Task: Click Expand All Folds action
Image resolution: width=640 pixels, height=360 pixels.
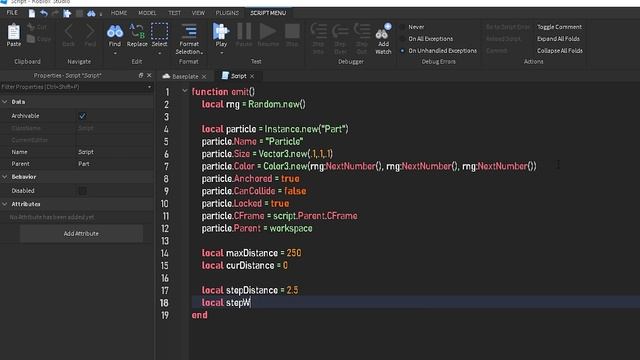Action: (558, 39)
